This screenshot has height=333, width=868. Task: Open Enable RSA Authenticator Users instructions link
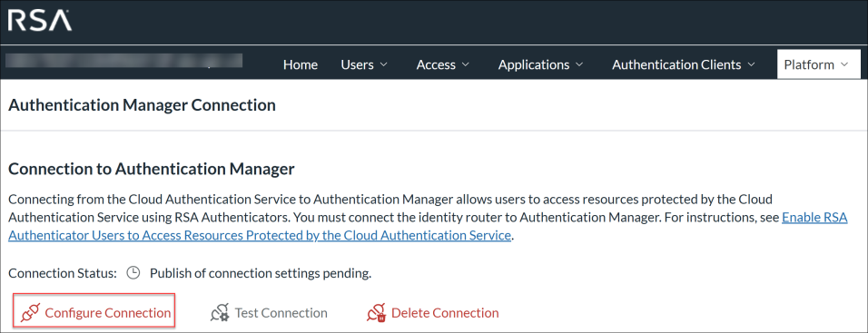[x=259, y=236]
